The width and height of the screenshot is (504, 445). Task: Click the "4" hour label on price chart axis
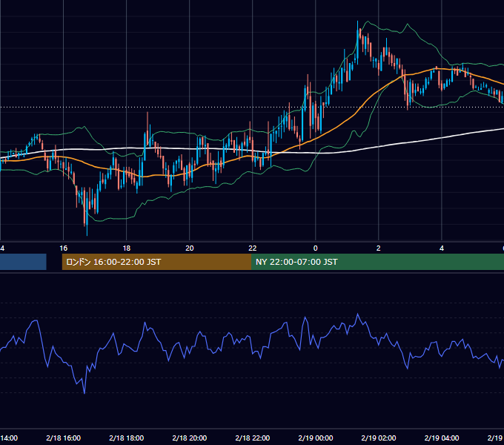click(441, 248)
